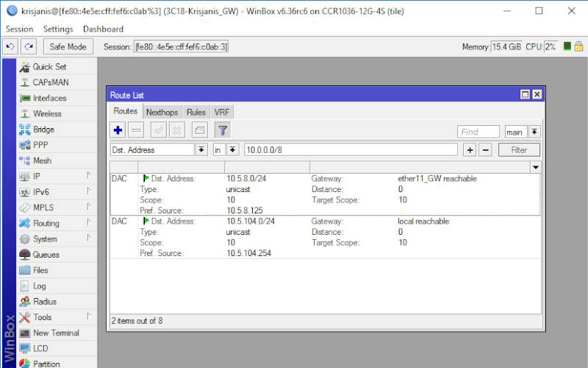Maximize the Route List inner window
Screen dimensions: 588x368
point(525,95)
